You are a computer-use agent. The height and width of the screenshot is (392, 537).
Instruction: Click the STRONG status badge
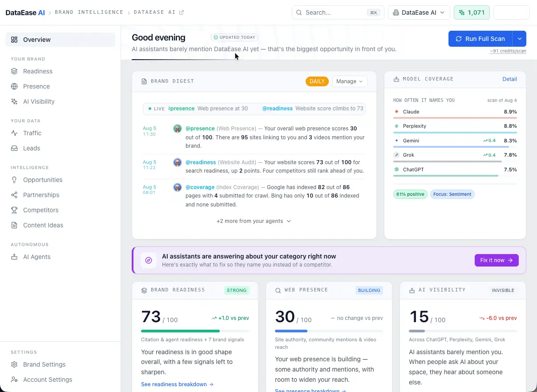237,291
